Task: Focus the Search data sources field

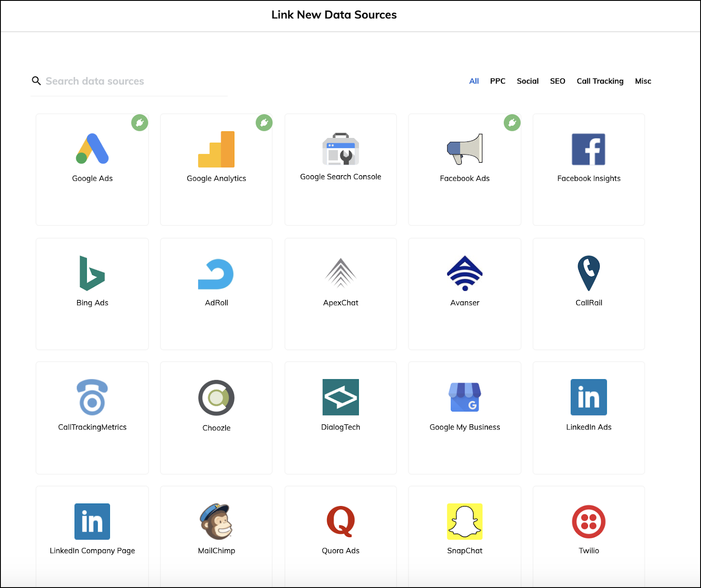Action: tap(129, 81)
